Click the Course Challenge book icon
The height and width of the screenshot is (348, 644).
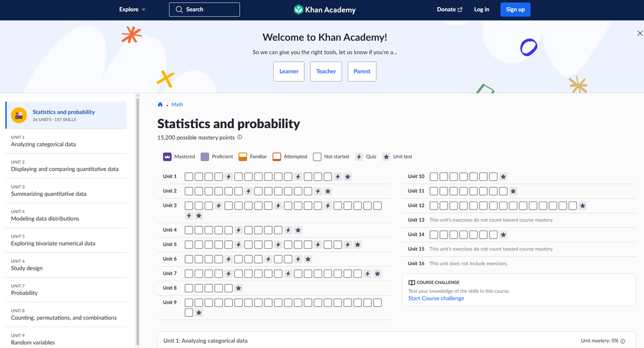tap(412, 283)
